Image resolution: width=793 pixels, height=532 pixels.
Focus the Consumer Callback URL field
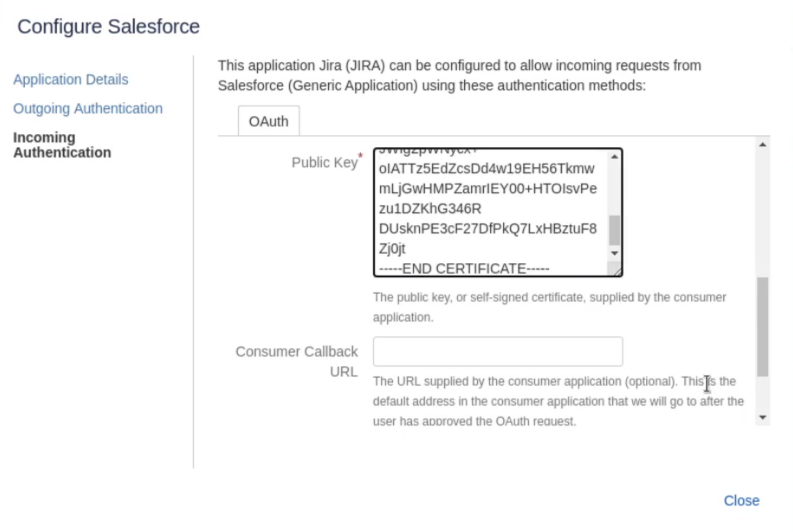[497, 351]
